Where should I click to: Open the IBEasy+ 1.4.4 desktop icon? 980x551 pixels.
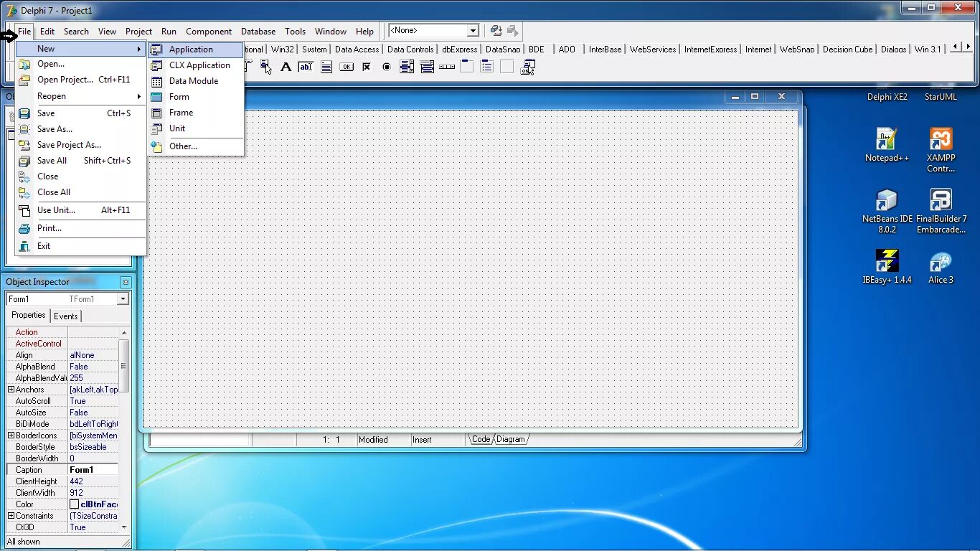click(x=887, y=267)
